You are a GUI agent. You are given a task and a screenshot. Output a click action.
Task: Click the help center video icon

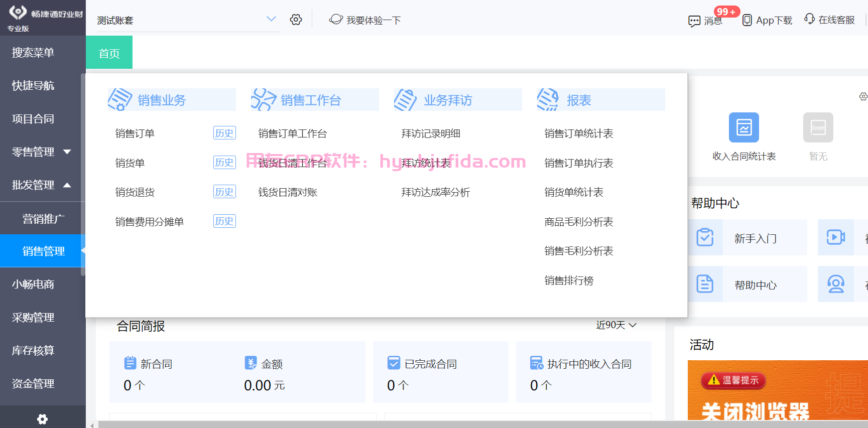[x=836, y=237]
